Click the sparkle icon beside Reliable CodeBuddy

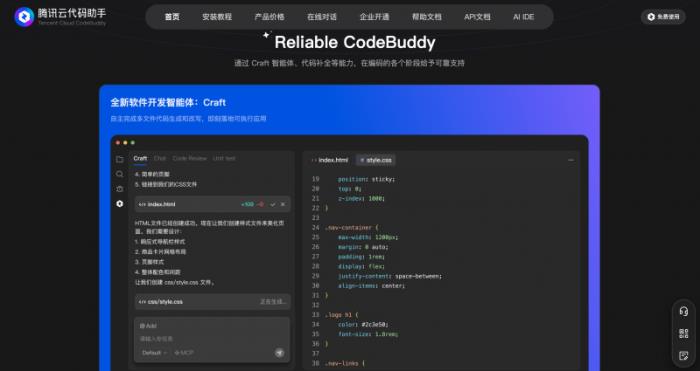pyautogui.click(x=267, y=35)
